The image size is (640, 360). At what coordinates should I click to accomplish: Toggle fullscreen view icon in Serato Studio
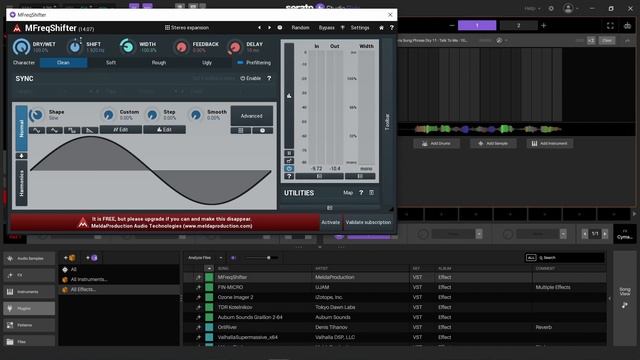[x=610, y=26]
